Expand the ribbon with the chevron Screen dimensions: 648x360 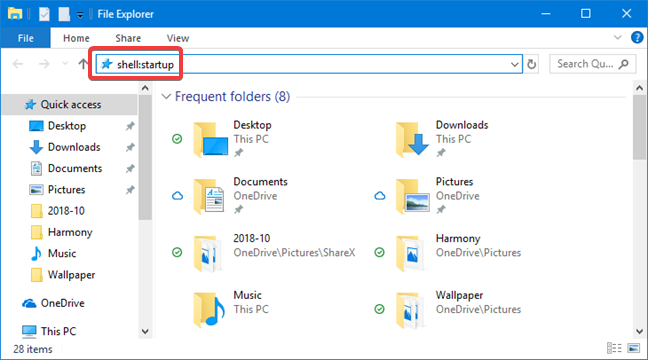pyautogui.click(x=617, y=38)
